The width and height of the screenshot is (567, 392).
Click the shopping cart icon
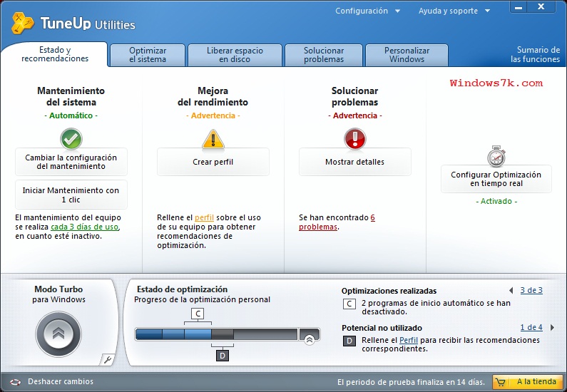pos(501,382)
